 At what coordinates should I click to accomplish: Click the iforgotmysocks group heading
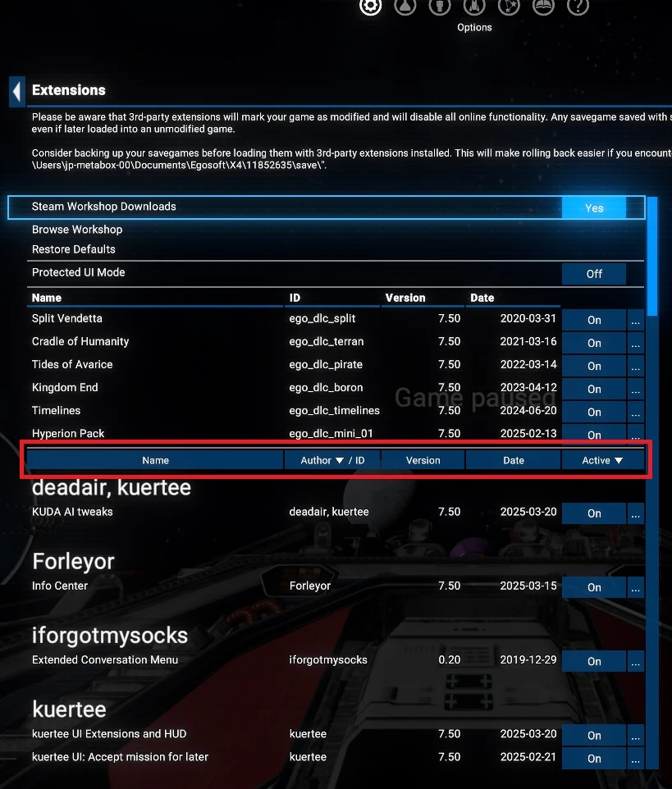click(x=110, y=636)
